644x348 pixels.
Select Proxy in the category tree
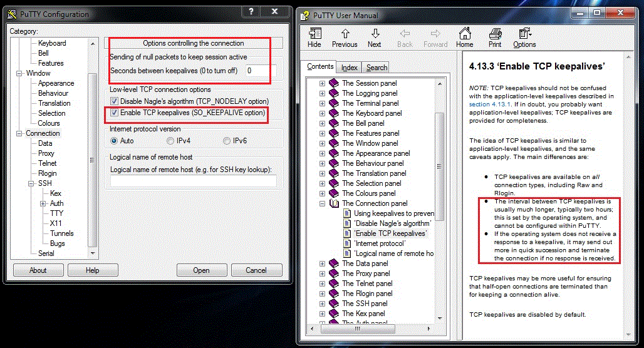point(46,153)
